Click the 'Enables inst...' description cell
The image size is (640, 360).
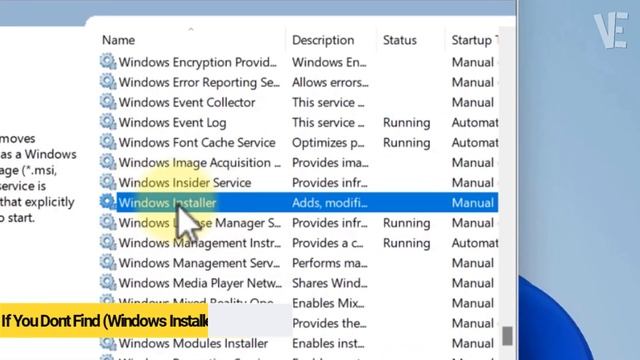[x=328, y=344]
